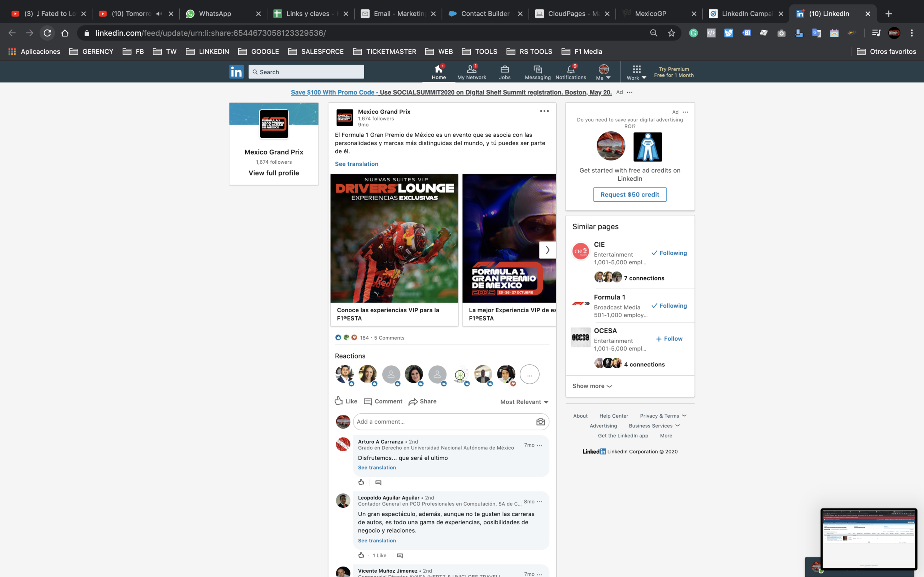This screenshot has width=924, height=577.
Task: Click See translation under the post
Action: [x=357, y=164]
